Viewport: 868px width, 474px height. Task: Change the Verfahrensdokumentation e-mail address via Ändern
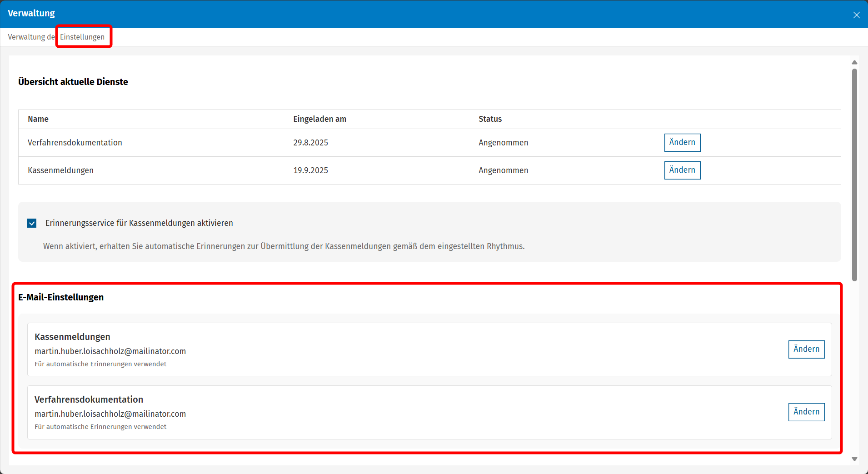point(806,412)
